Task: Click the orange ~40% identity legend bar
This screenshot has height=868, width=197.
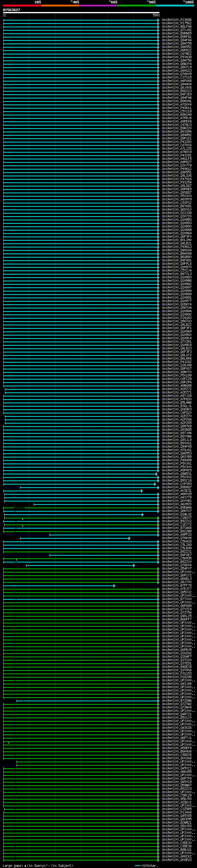Action: point(60,6)
